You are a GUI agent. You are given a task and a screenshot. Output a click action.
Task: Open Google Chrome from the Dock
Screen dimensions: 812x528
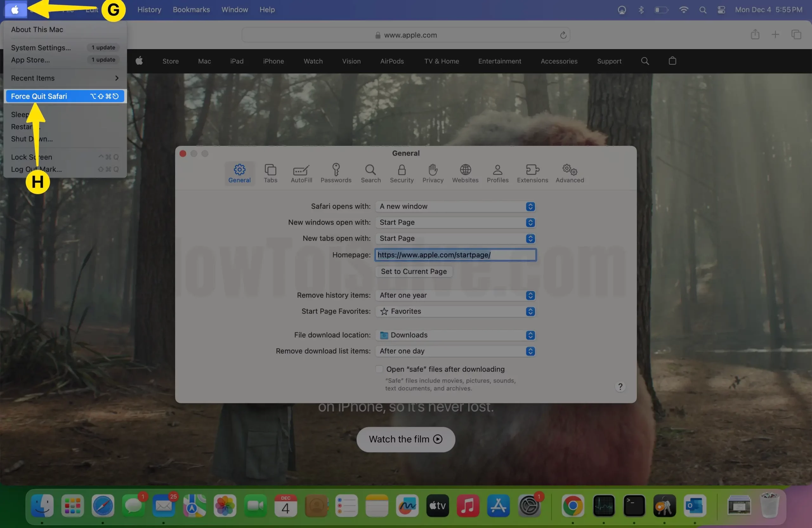573,505
